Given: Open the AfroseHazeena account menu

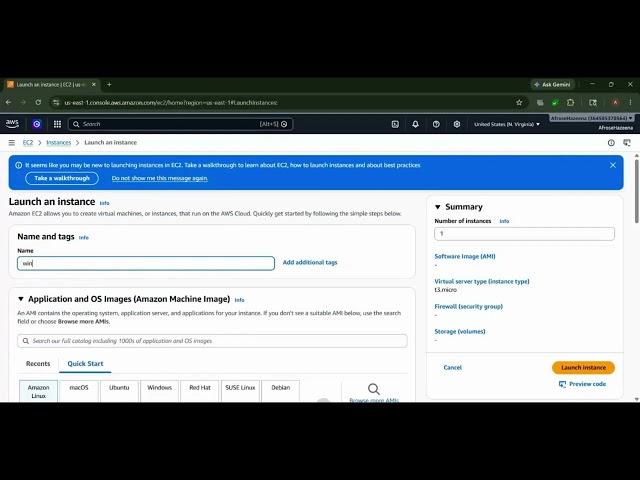Looking at the screenshot, I should (591, 118).
